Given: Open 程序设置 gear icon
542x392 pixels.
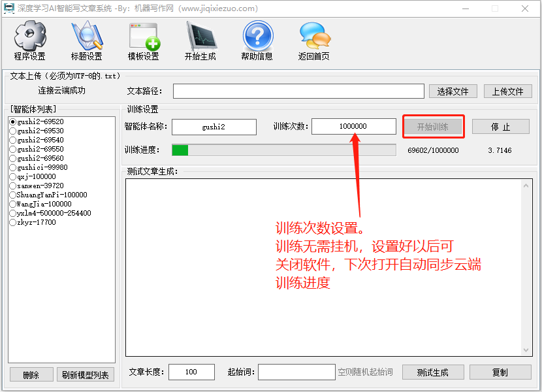Looking at the screenshot, I should coord(30,35).
